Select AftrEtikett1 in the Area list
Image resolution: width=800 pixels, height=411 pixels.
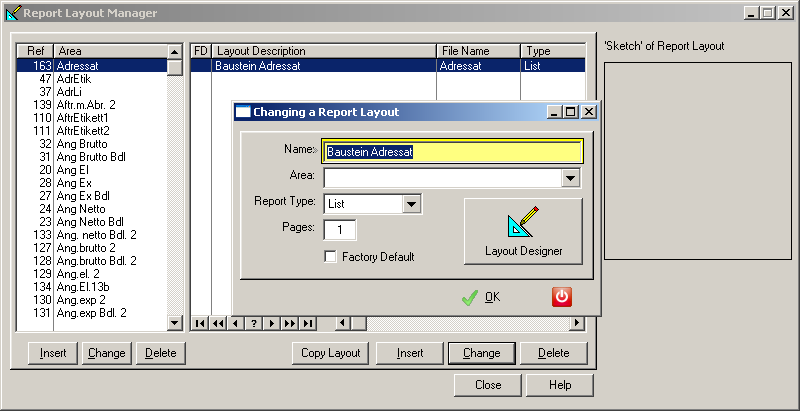click(92, 118)
